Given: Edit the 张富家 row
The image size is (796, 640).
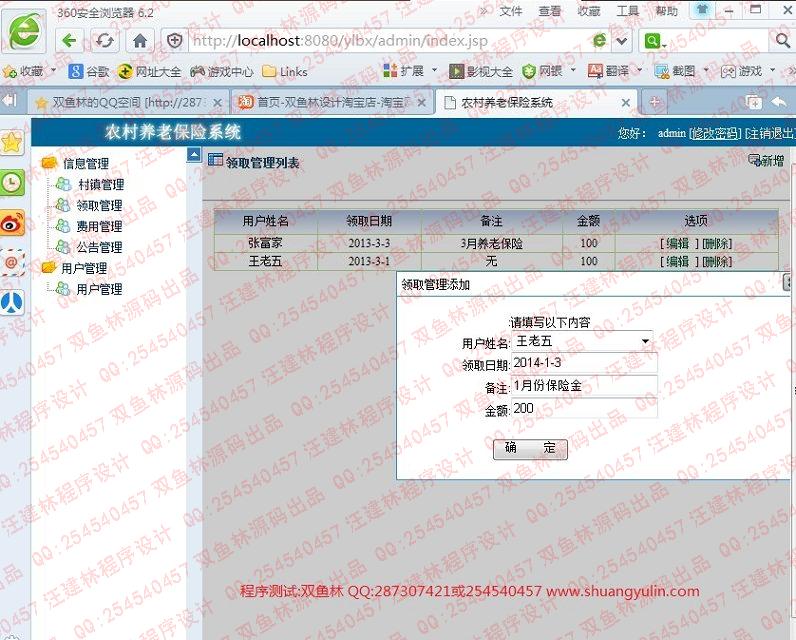Looking at the screenshot, I should pyautogui.click(x=677, y=244).
